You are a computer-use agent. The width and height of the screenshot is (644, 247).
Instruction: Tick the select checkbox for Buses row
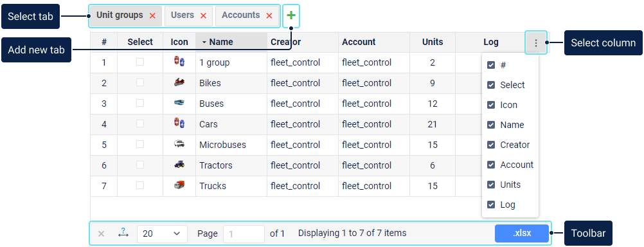[x=140, y=103]
